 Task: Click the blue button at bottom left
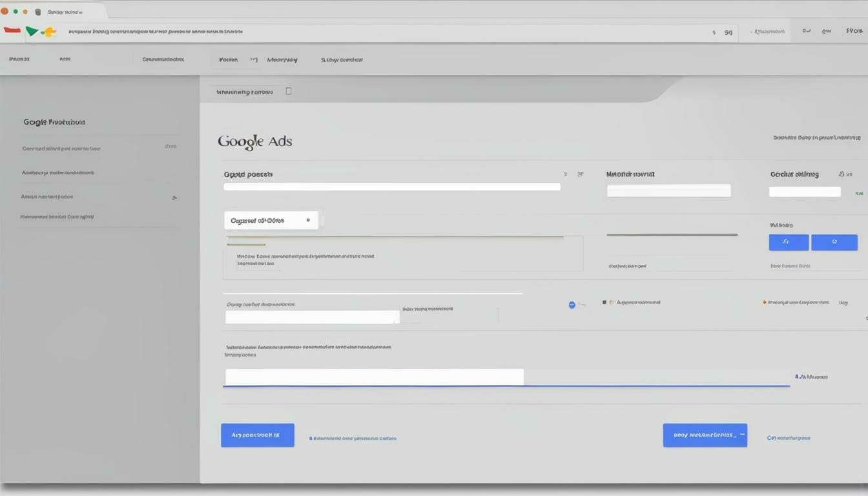click(x=257, y=435)
